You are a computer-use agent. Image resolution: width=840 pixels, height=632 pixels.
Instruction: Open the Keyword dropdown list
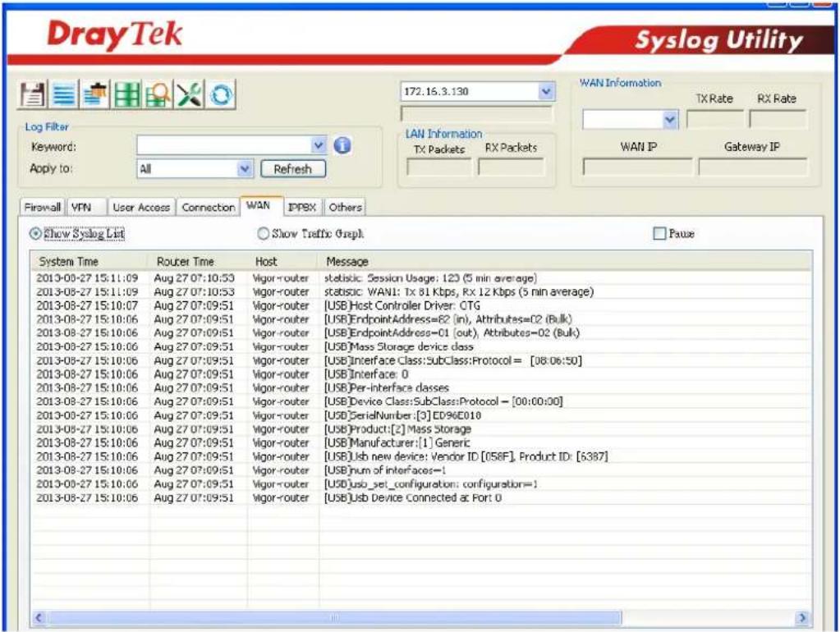point(319,145)
